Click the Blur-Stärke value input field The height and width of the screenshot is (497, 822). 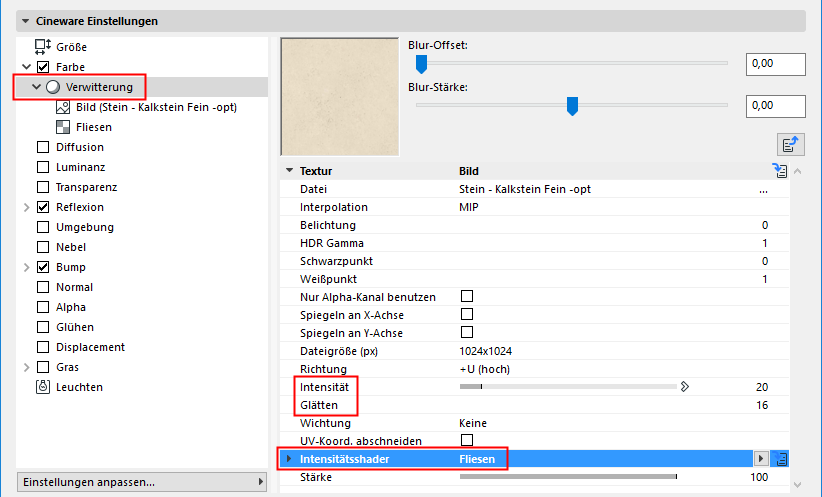(x=776, y=106)
